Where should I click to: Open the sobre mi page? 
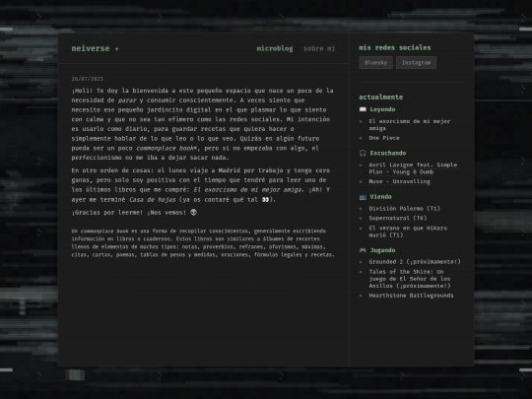[x=319, y=48]
